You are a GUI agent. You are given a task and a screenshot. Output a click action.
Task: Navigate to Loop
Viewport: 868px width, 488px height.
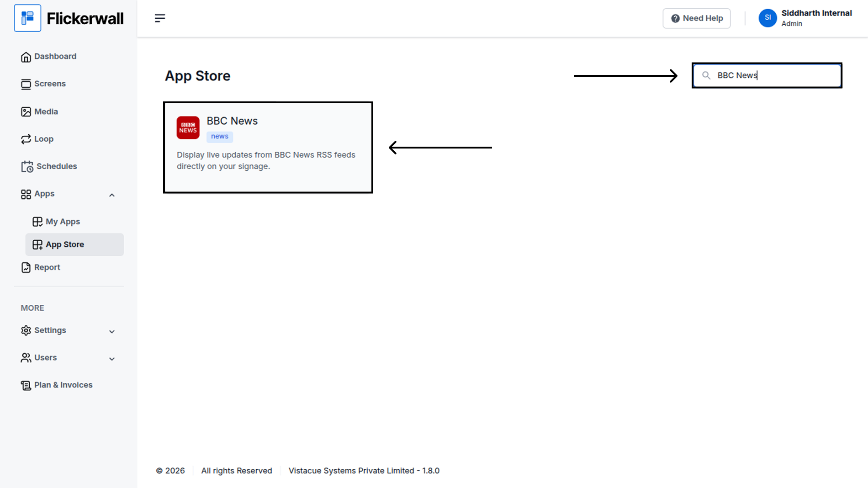point(44,139)
